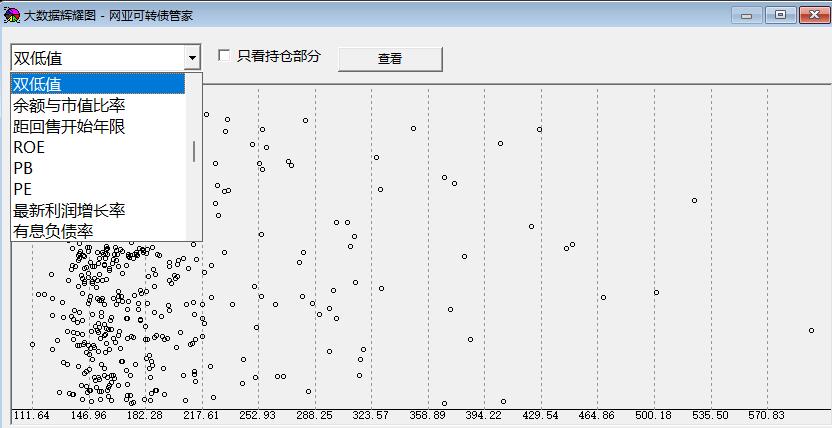
Task: Click the axis label 500.18
Action: click(x=654, y=415)
